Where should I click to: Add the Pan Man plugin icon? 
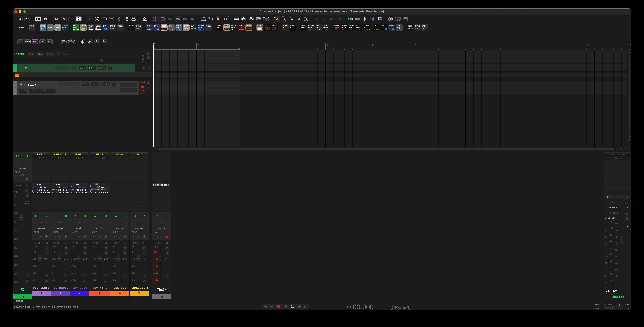tap(358, 27)
